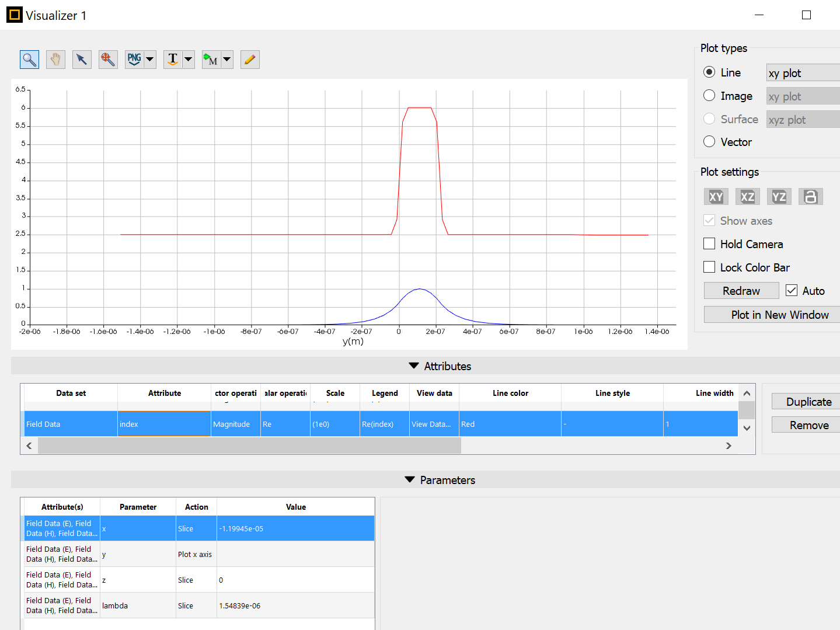Screen dimensions: 840x630
Task: Click the attributes horizontal scrollbar thumb
Action: 249,445
